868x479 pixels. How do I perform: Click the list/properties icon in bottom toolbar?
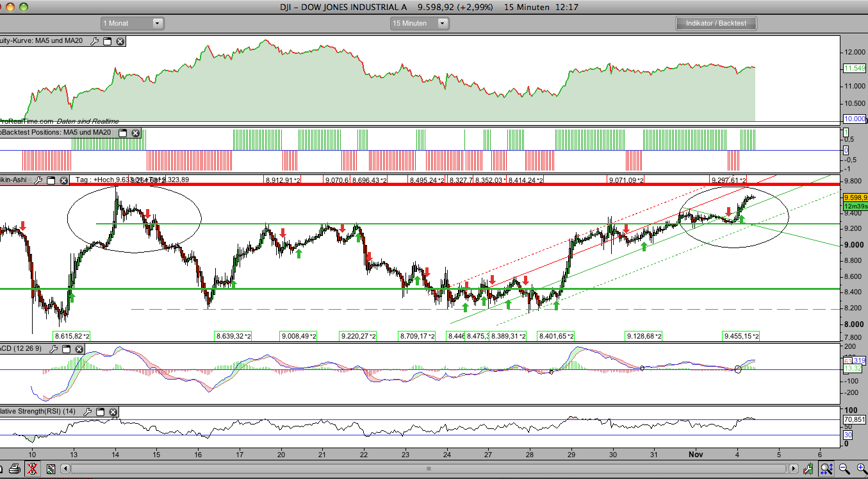[51, 469]
